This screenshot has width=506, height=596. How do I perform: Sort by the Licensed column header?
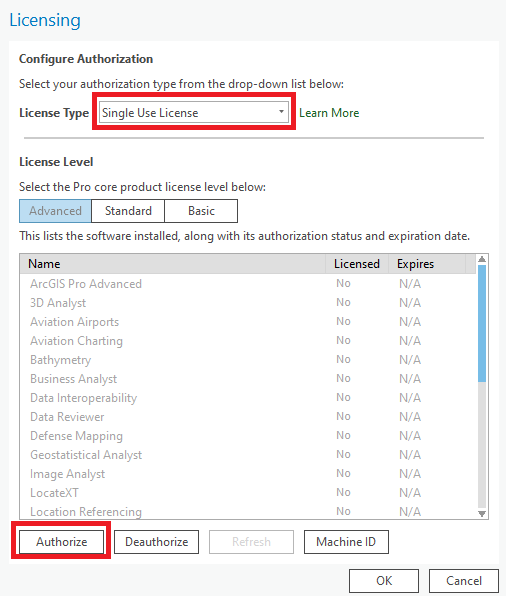coord(357,264)
